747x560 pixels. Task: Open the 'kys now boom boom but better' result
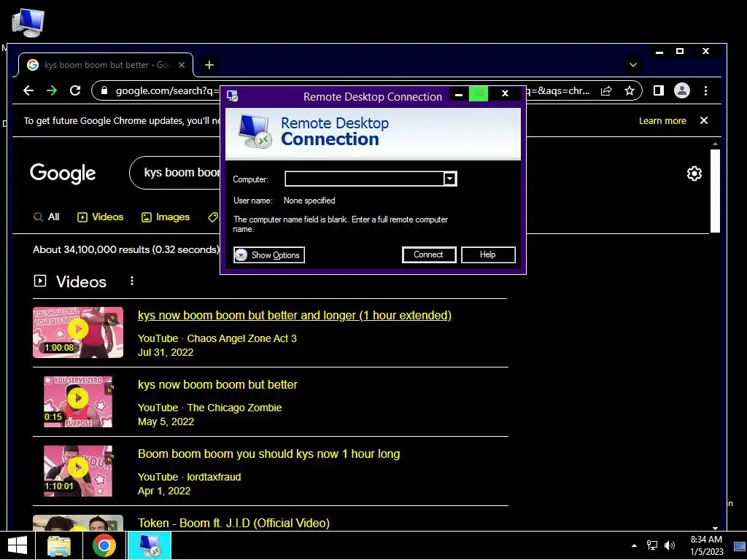[217, 384]
